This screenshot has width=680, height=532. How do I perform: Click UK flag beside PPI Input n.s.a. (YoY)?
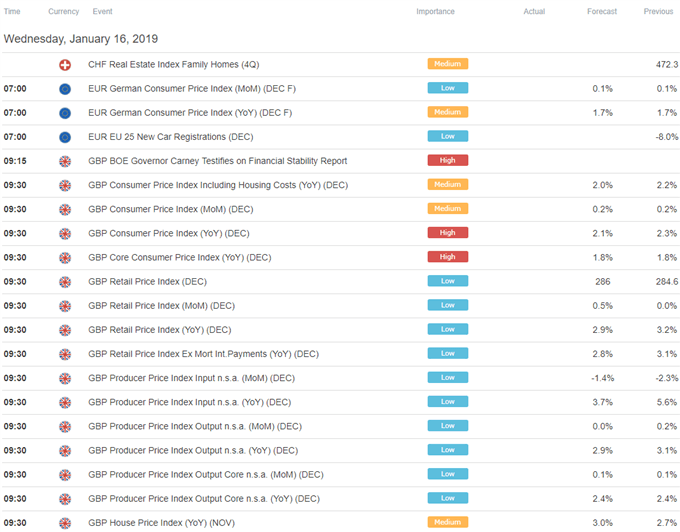pos(65,403)
